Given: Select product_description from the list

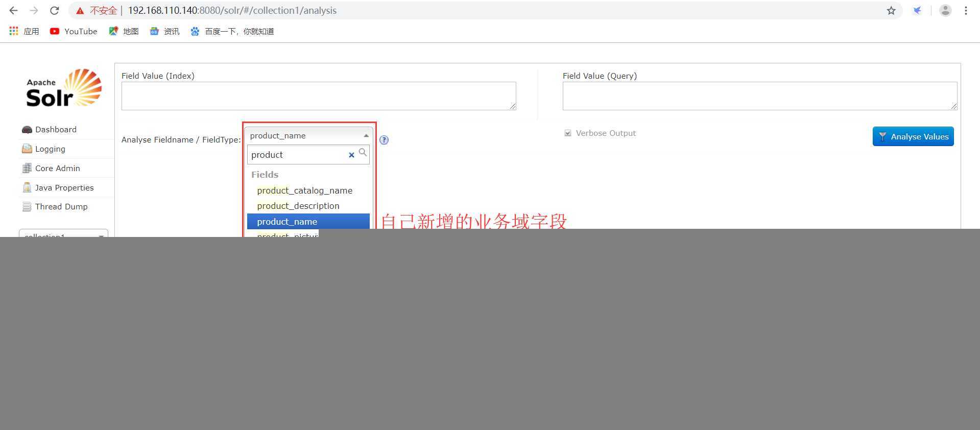Looking at the screenshot, I should pyautogui.click(x=308, y=206).
